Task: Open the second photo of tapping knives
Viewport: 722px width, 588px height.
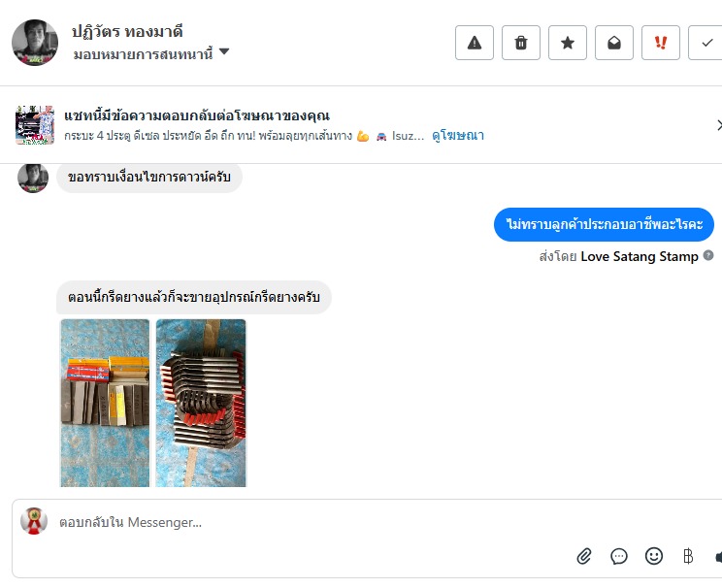Action: tap(201, 403)
